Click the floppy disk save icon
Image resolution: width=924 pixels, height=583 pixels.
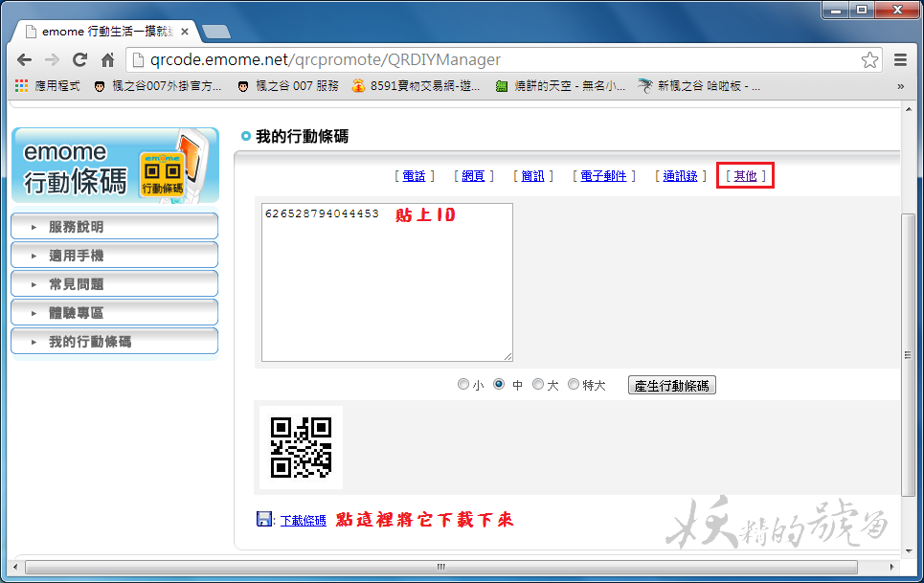click(x=264, y=519)
